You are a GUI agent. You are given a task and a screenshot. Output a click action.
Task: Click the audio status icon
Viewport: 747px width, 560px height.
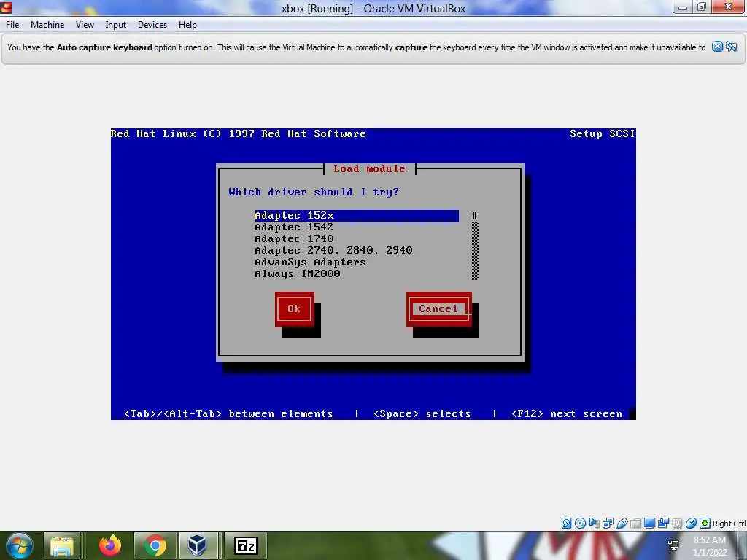click(594, 524)
